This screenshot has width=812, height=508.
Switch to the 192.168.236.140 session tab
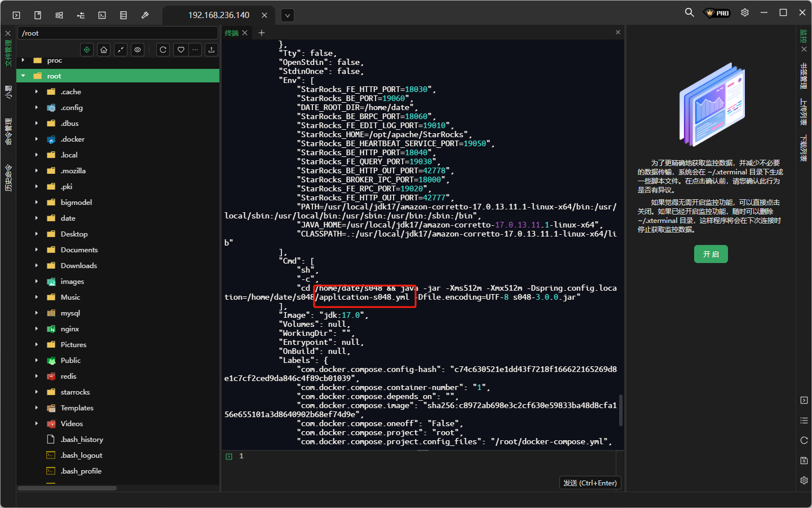pyautogui.click(x=219, y=15)
